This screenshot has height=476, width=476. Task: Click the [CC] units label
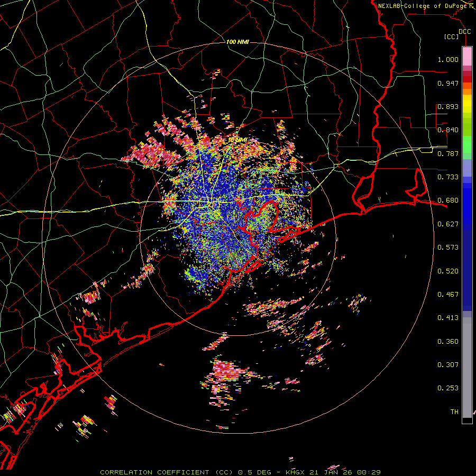pos(452,36)
